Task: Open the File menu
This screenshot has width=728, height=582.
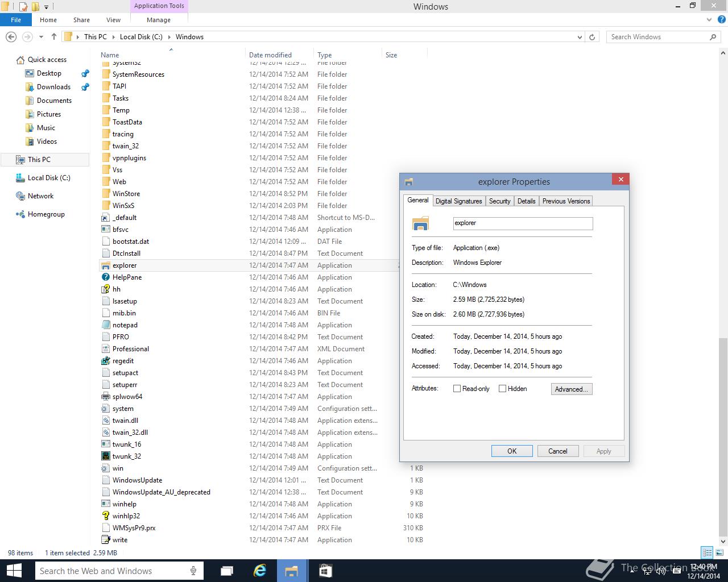Action: pyautogui.click(x=16, y=20)
